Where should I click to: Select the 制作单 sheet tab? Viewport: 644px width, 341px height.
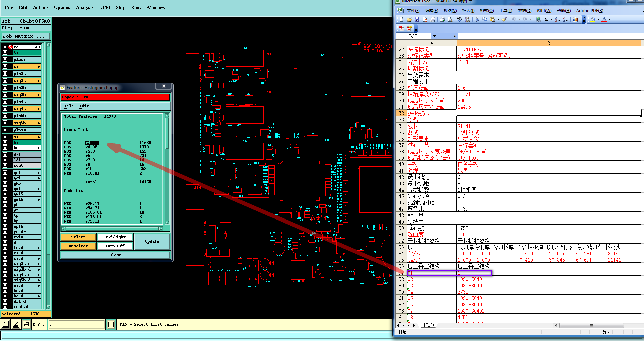click(427, 325)
